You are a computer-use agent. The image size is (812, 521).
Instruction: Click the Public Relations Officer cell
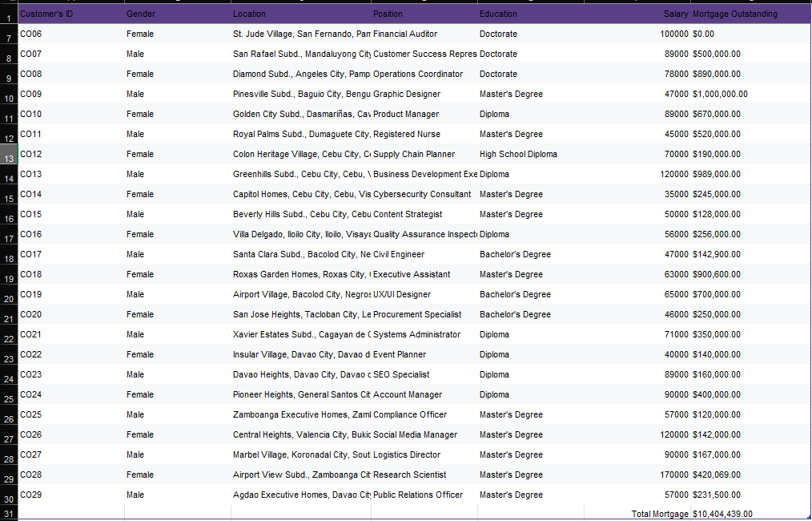(424, 495)
